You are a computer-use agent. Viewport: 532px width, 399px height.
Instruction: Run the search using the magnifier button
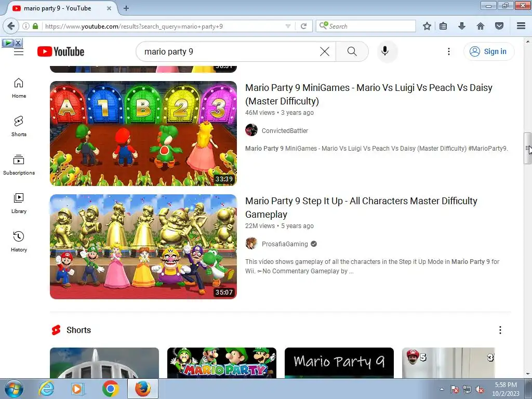(352, 51)
